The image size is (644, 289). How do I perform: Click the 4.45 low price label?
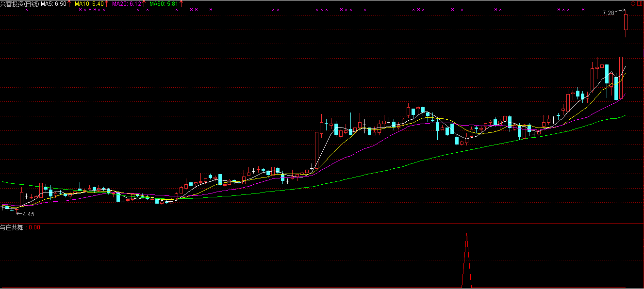point(29,214)
